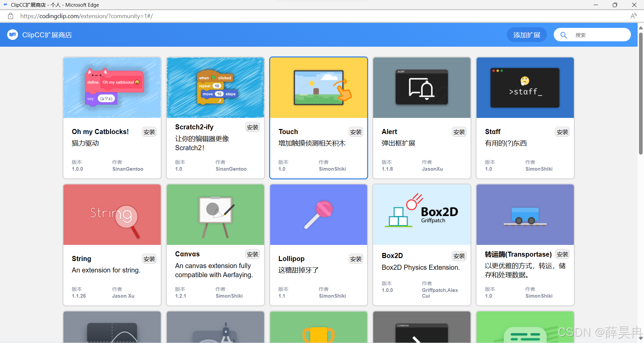Click the ClipCC logo icon in header
Screen dimensions: 644x343
pos(13,35)
